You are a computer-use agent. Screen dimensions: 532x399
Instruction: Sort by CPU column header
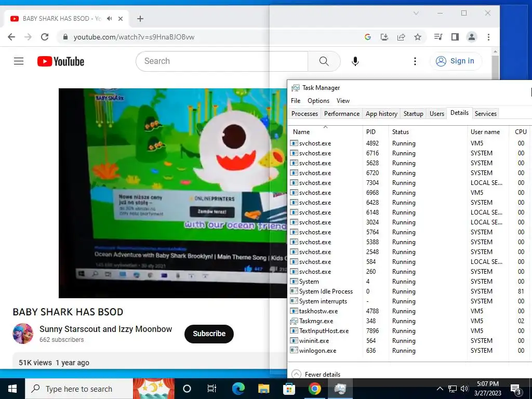click(520, 131)
